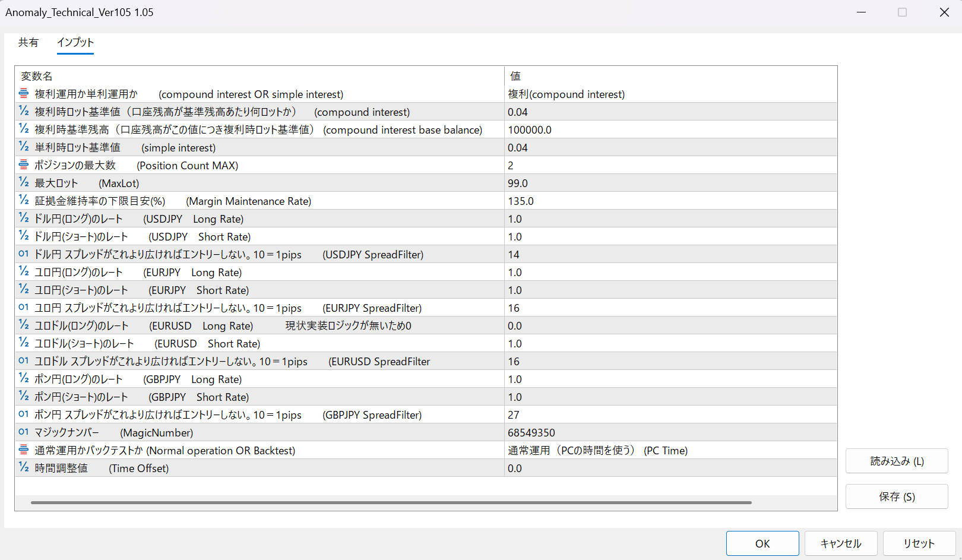Screen dimensions: 962x560
Task: Click the リセット button
Action: point(919,543)
